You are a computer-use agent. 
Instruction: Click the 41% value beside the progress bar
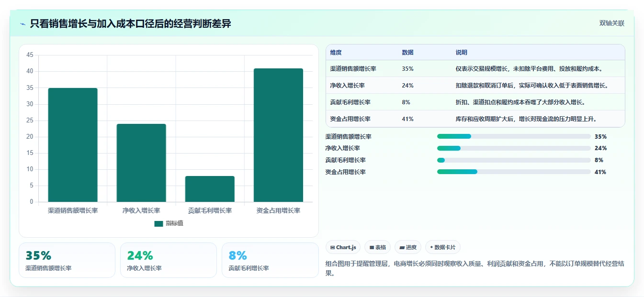click(600, 172)
